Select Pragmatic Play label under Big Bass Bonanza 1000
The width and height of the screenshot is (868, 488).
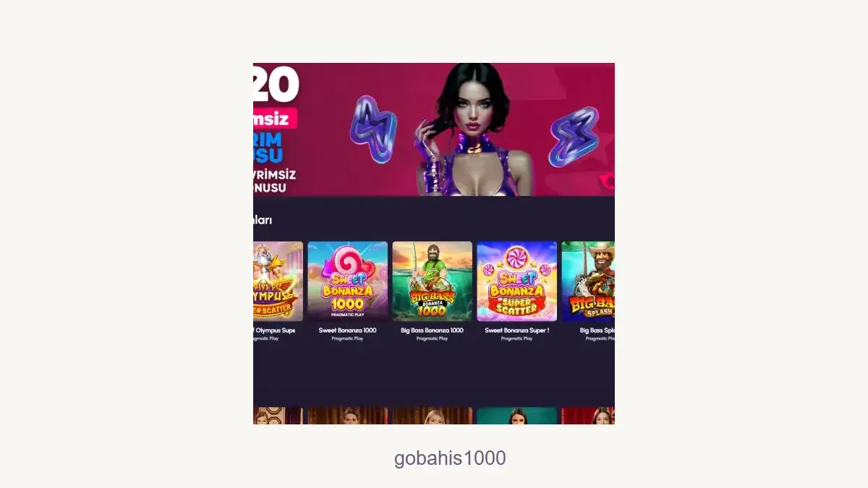coord(433,338)
